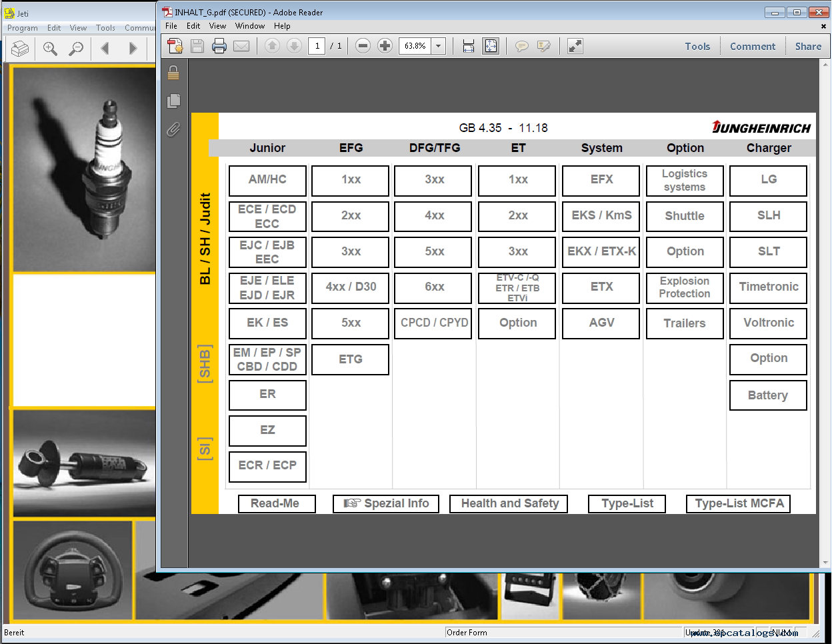Click the zoom in magnifier in Jeti window

point(50,49)
